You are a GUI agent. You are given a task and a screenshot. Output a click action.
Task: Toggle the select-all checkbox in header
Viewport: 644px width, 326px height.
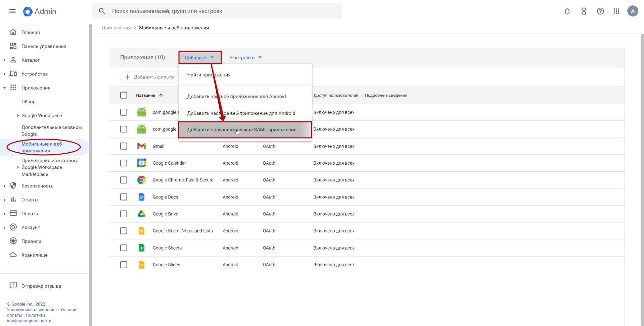(x=124, y=95)
